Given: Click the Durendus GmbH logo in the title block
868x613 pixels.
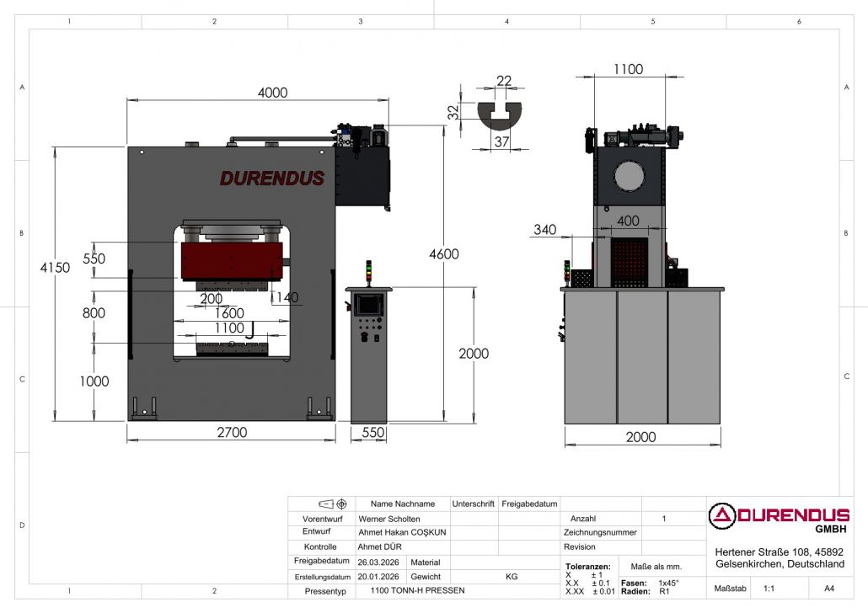Looking at the screenshot, I should [779, 519].
